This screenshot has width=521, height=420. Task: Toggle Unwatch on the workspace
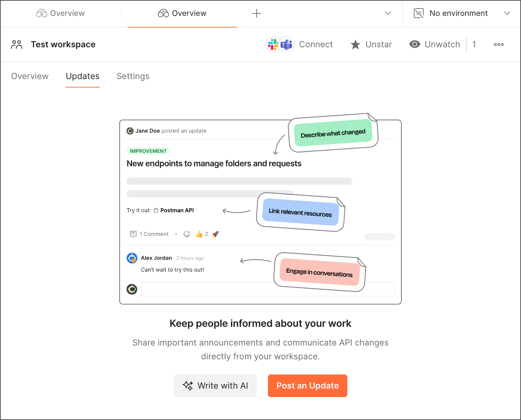coord(435,44)
